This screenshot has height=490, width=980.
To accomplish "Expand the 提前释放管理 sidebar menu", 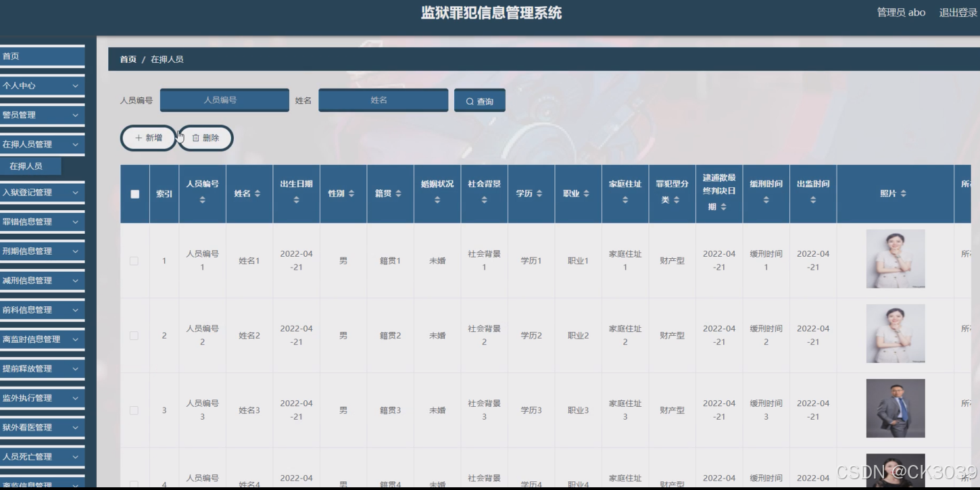I will click(42, 368).
